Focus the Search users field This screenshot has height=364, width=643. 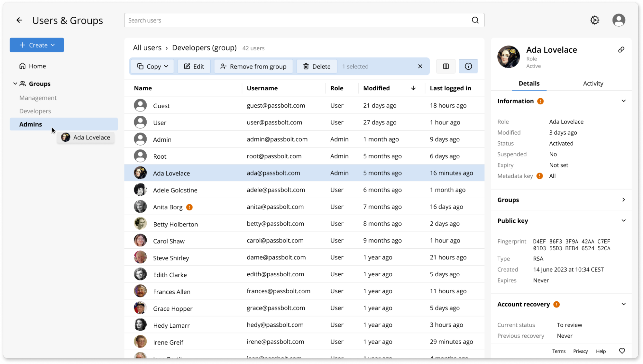tap(296, 20)
